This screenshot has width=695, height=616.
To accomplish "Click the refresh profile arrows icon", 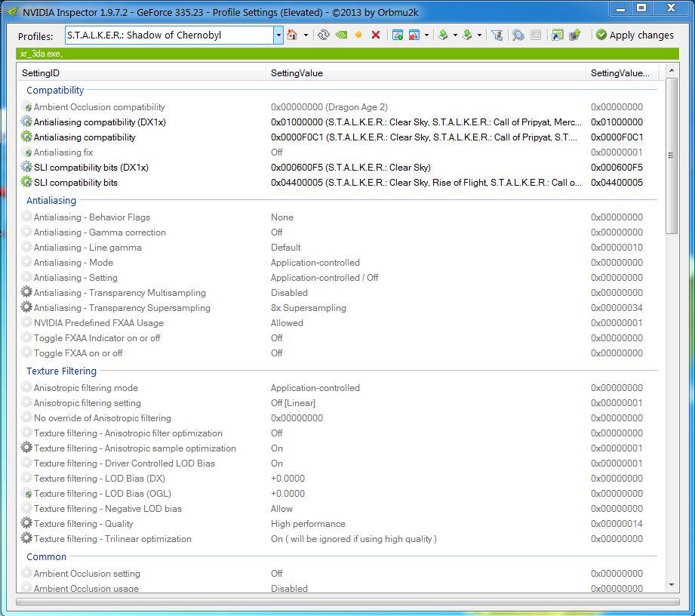I will coord(324,35).
